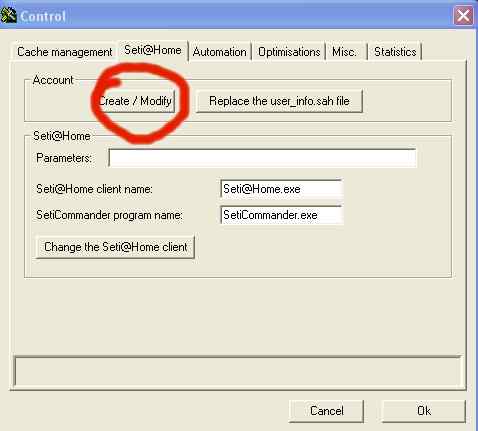Click the empty status box above Cancel
Screen dimensions: 478x431
237,372
